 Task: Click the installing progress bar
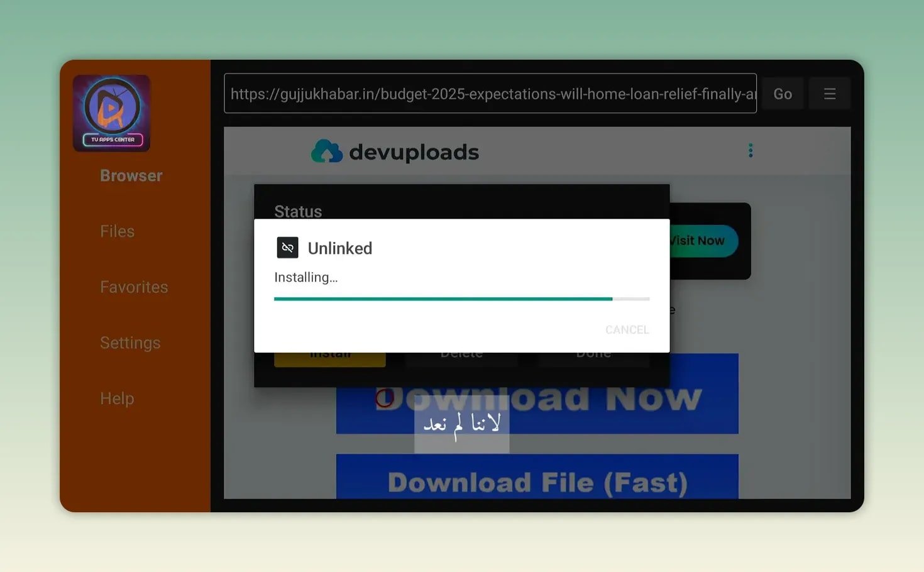pos(462,299)
